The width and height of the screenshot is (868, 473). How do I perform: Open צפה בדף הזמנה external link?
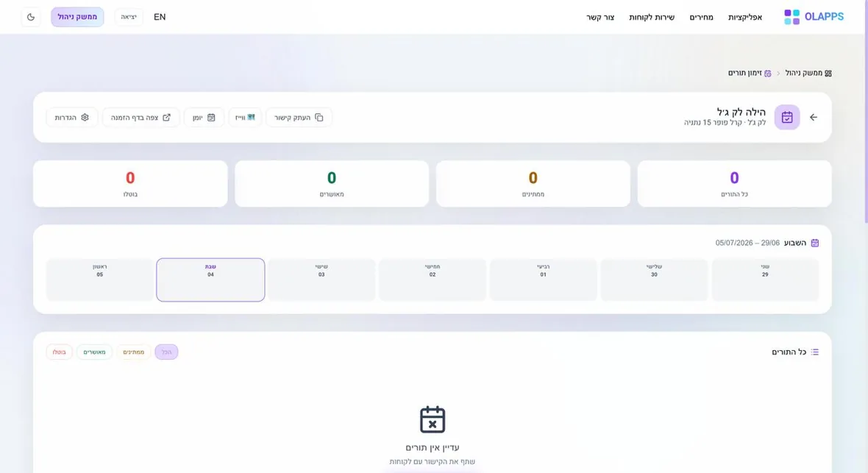click(140, 118)
